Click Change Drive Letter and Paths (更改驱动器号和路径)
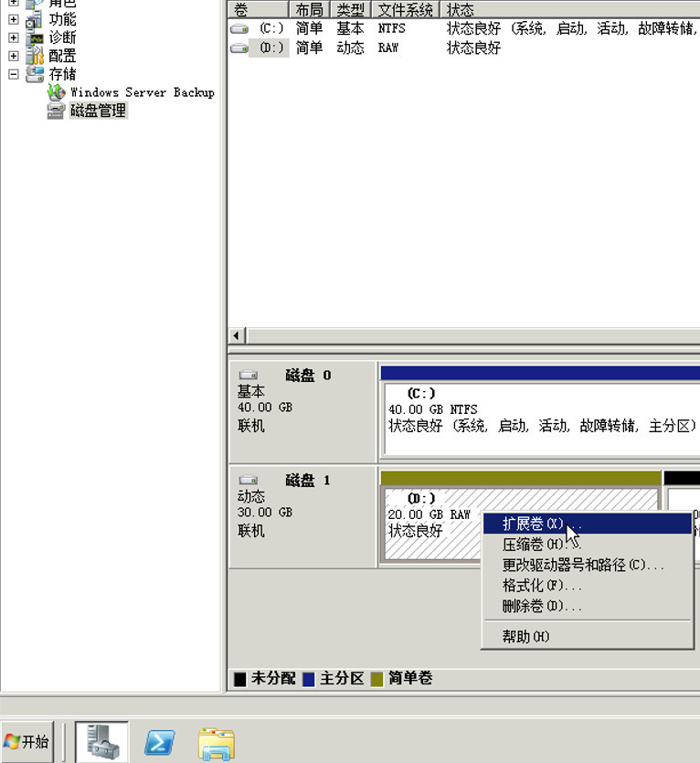Image resolution: width=700 pixels, height=763 pixels. pos(582,565)
